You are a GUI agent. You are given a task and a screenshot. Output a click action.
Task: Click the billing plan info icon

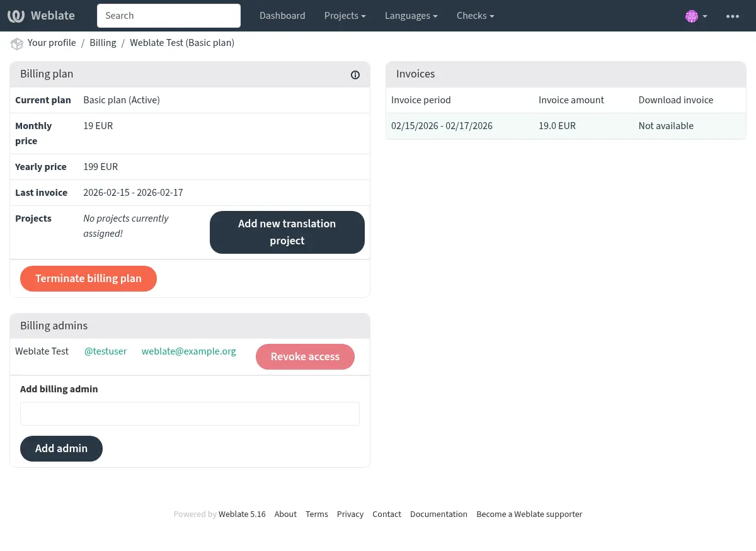point(355,75)
